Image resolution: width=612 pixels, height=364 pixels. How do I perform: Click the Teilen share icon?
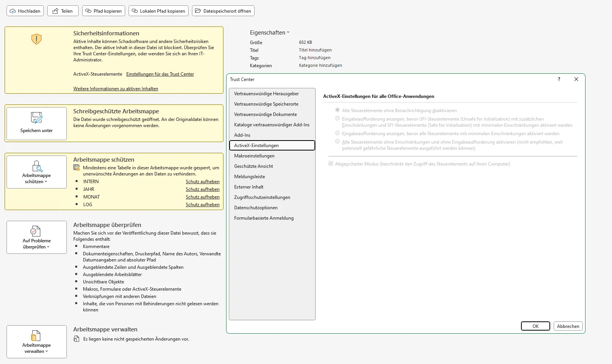55,11
